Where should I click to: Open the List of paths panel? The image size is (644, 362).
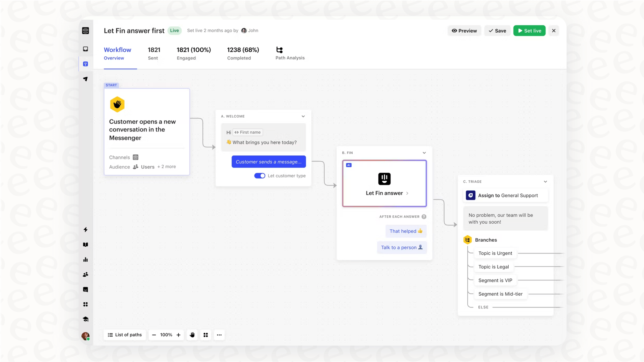tap(125, 335)
